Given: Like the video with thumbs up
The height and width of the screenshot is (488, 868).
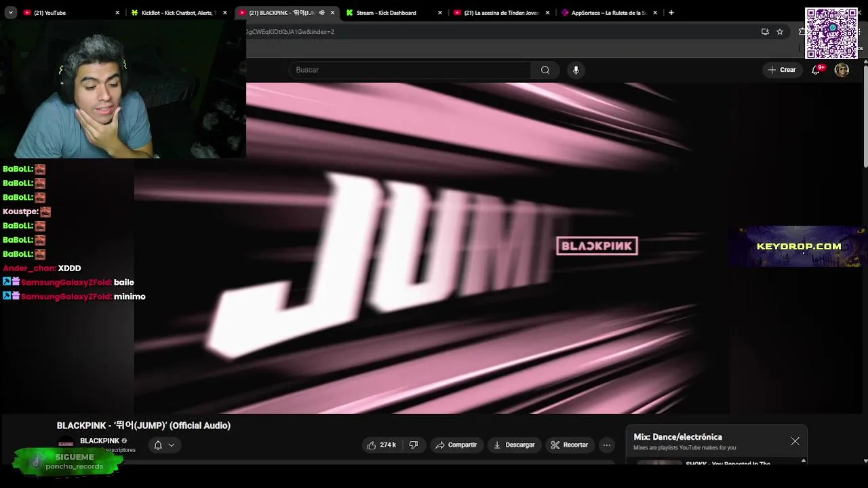Looking at the screenshot, I should pos(382,445).
